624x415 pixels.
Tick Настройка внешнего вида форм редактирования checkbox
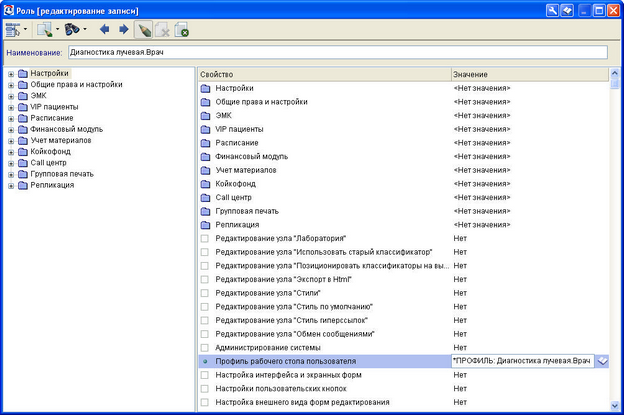pos(205,402)
